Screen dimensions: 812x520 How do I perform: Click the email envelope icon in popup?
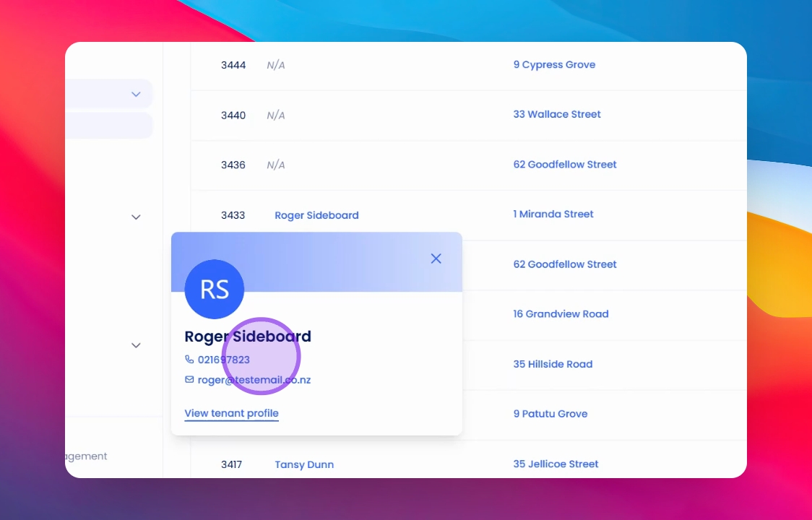[x=189, y=380]
